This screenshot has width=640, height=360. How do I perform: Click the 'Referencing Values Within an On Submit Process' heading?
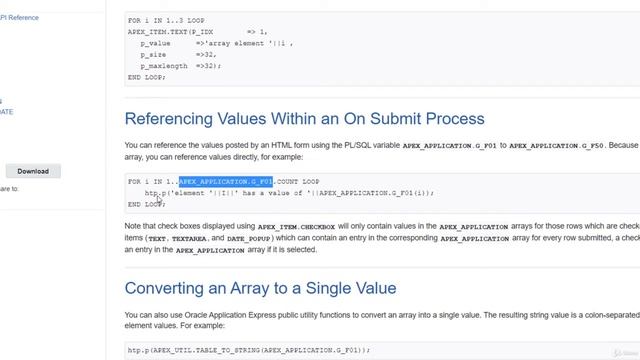(304, 119)
